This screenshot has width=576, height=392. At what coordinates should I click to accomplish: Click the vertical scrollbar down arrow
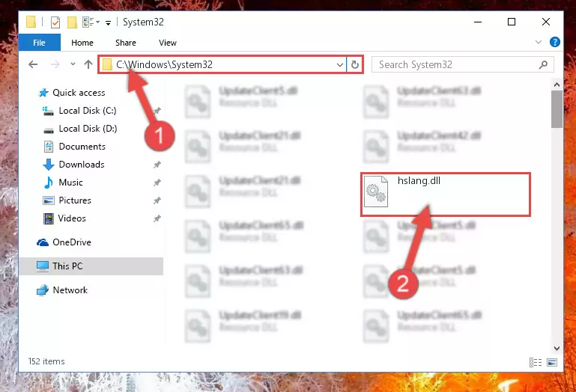[x=557, y=348]
